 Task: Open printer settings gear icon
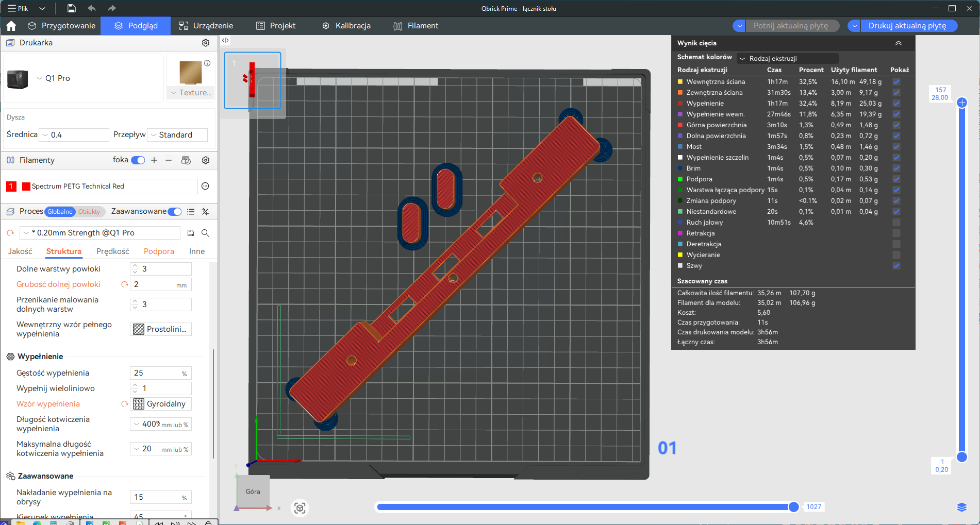(206, 43)
